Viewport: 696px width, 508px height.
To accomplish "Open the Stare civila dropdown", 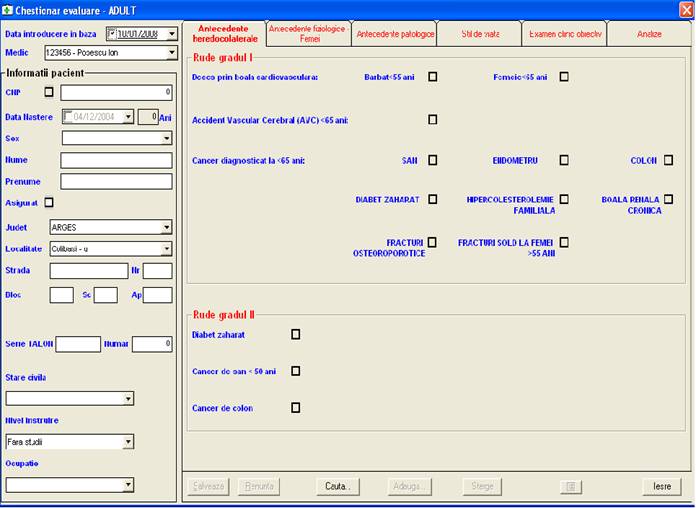I will click(127, 398).
